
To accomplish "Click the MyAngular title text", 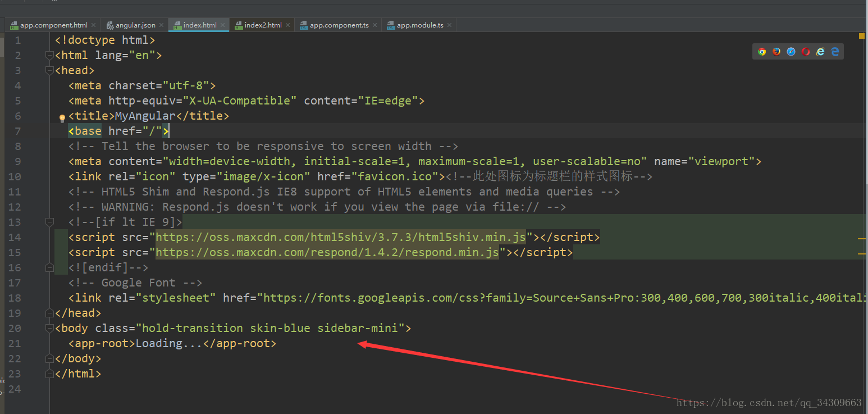I will tap(145, 116).
